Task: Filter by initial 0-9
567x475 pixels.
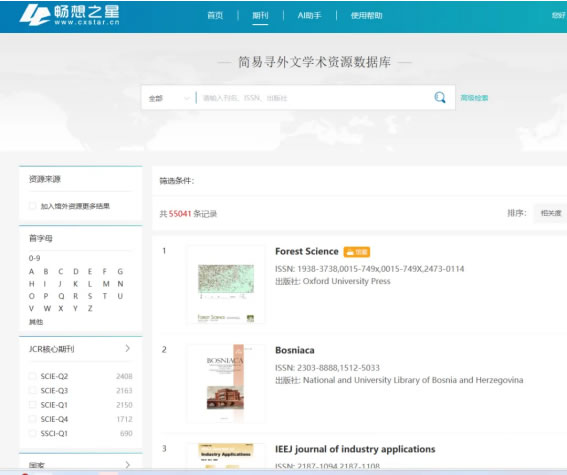Action: 34,258
